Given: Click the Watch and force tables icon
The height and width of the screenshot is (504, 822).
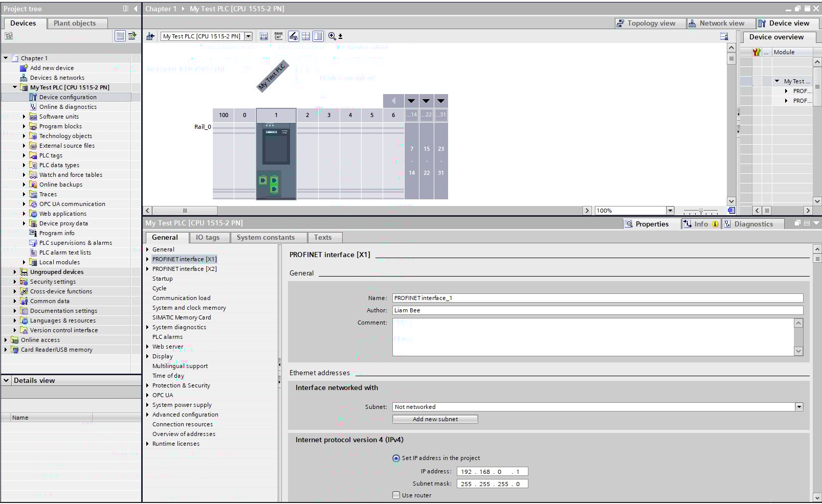Looking at the screenshot, I should 33,175.
